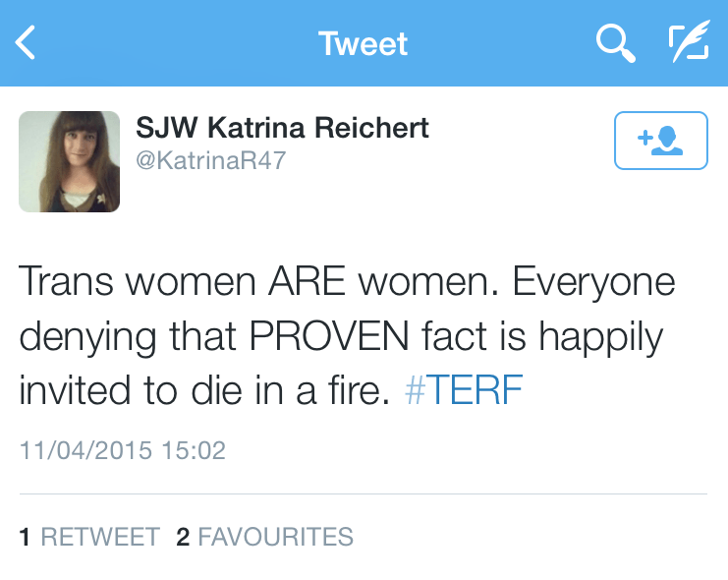Click the person silhouette in follow button
Image resolution: width=728 pixels, height=580 pixels.
(x=669, y=142)
